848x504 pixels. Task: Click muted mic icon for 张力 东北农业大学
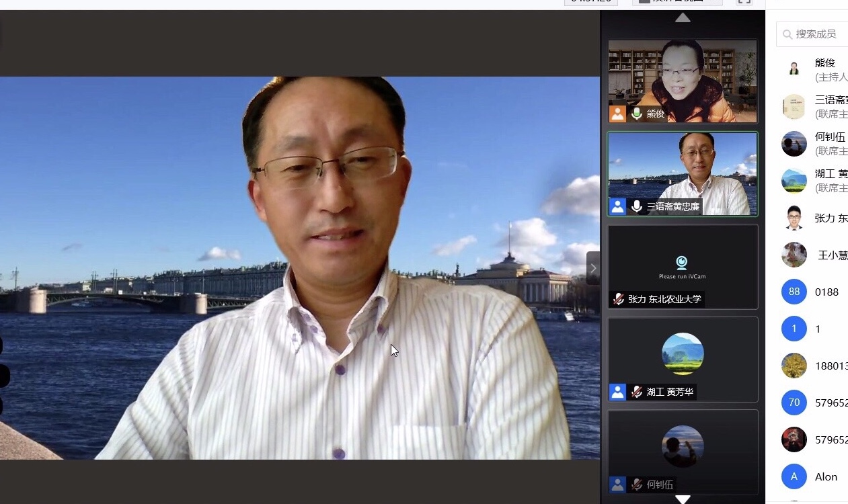618,299
